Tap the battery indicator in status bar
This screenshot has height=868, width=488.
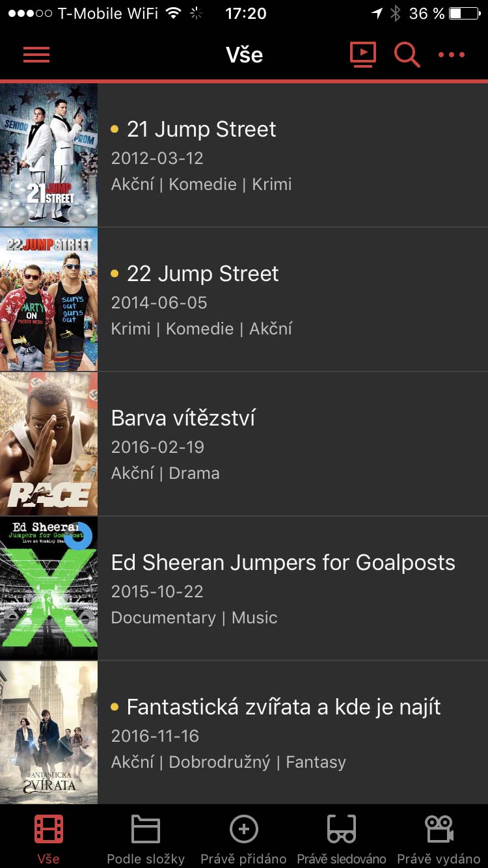[x=464, y=14]
